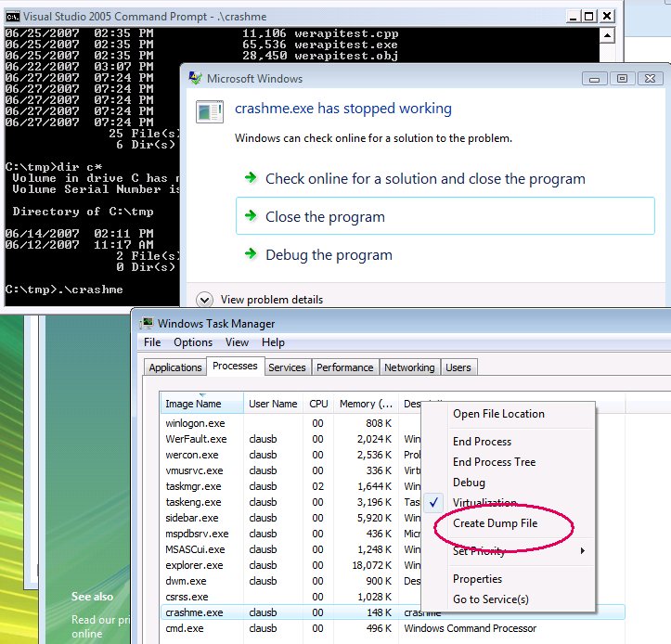The image size is (671, 644).
Task: Switch to the Applications tab
Action: [x=175, y=367]
